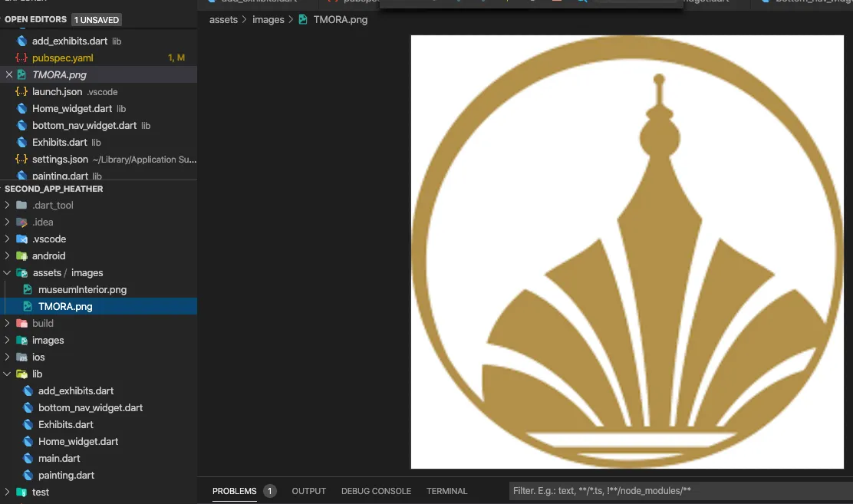
Task: Click YAML braces icon beside pubspec.yaml
Action: coord(21,58)
